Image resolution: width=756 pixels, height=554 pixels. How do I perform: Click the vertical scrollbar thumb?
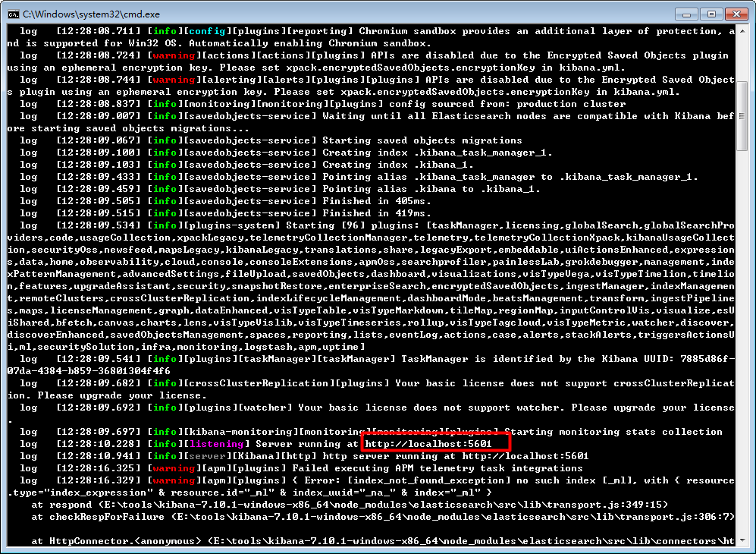click(742, 116)
